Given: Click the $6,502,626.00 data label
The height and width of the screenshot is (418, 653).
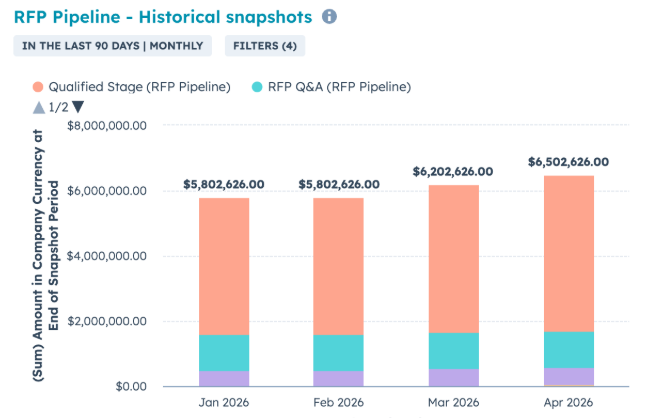Looking at the screenshot, I should tap(568, 161).
